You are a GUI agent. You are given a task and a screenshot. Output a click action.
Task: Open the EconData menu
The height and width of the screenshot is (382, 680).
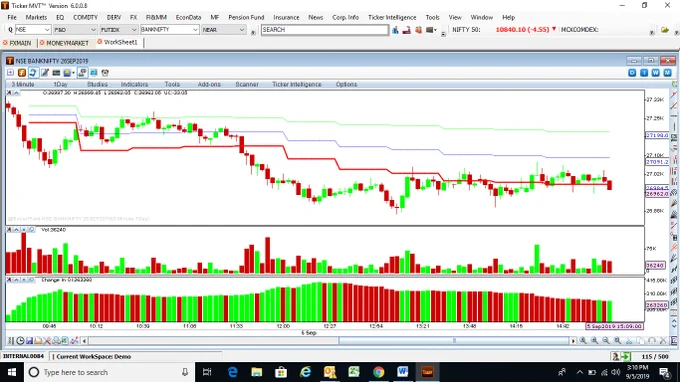188,17
